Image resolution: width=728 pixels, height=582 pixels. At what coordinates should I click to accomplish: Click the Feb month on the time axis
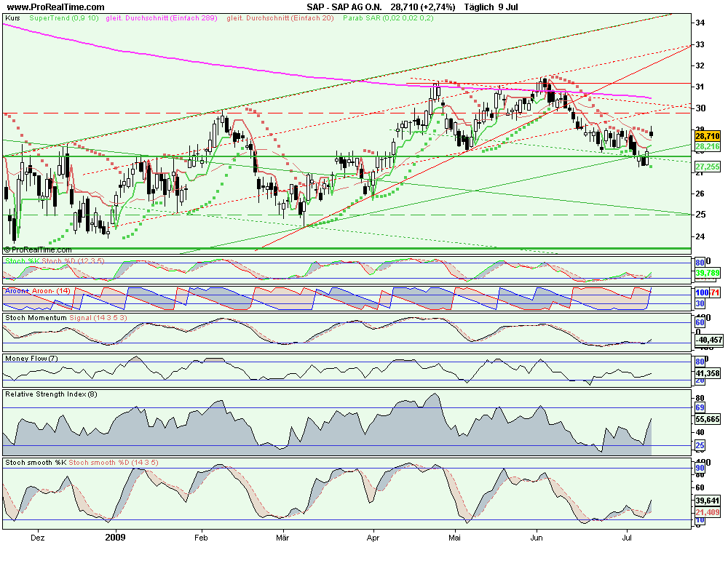tap(201, 538)
